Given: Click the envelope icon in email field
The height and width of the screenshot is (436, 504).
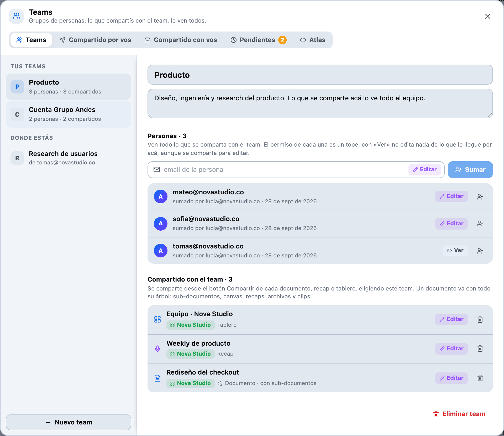Looking at the screenshot, I should point(157,169).
